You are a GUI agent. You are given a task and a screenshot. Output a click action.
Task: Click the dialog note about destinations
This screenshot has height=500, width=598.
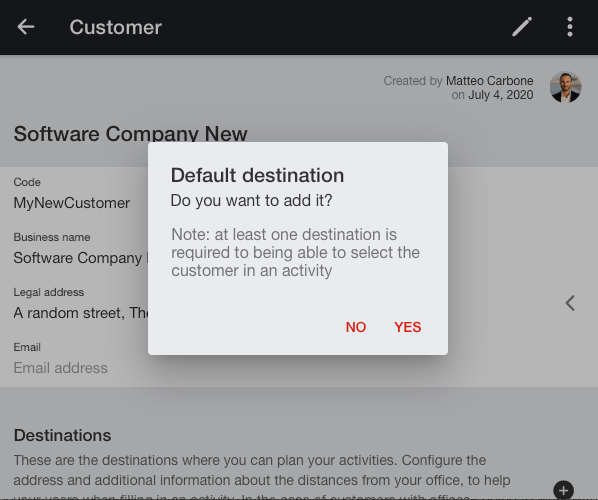(296, 252)
